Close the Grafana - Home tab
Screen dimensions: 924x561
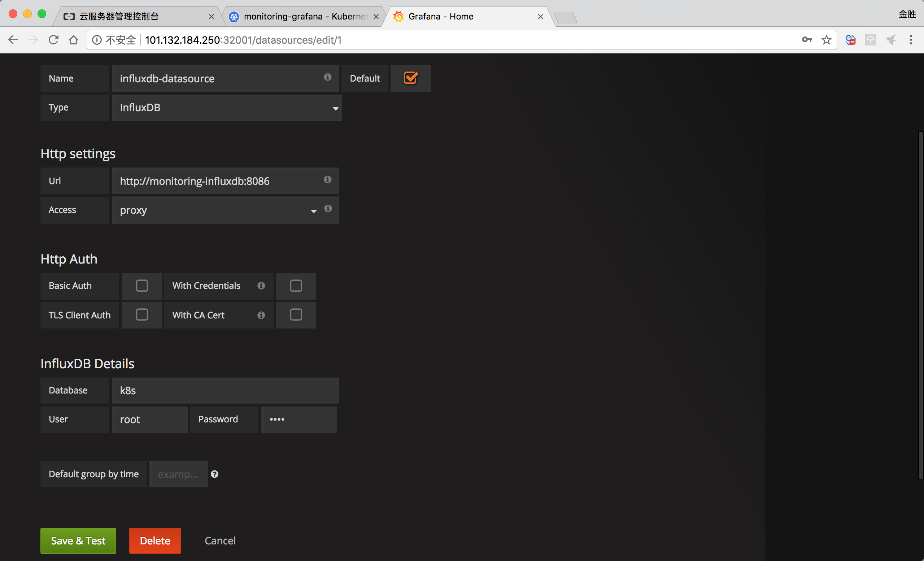click(x=541, y=17)
